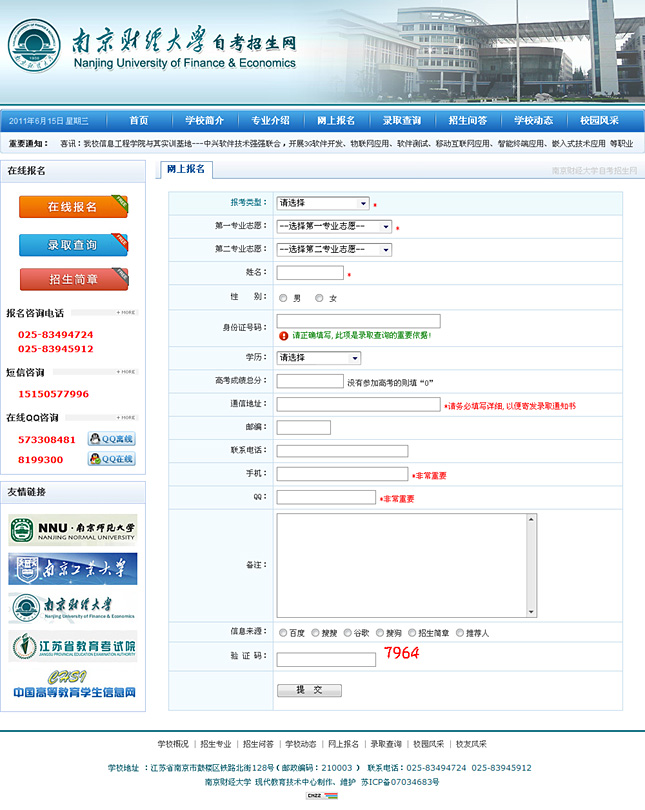Image resolution: width=645 pixels, height=810 pixels.
Task: Open the 第一专业志愿 dropdown
Action: pos(334,226)
